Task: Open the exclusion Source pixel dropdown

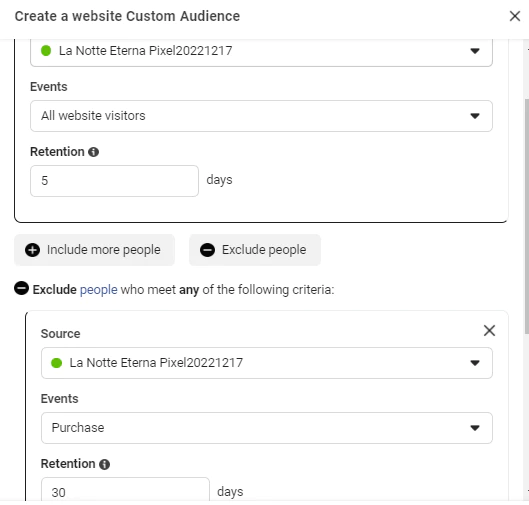Action: tap(267, 363)
